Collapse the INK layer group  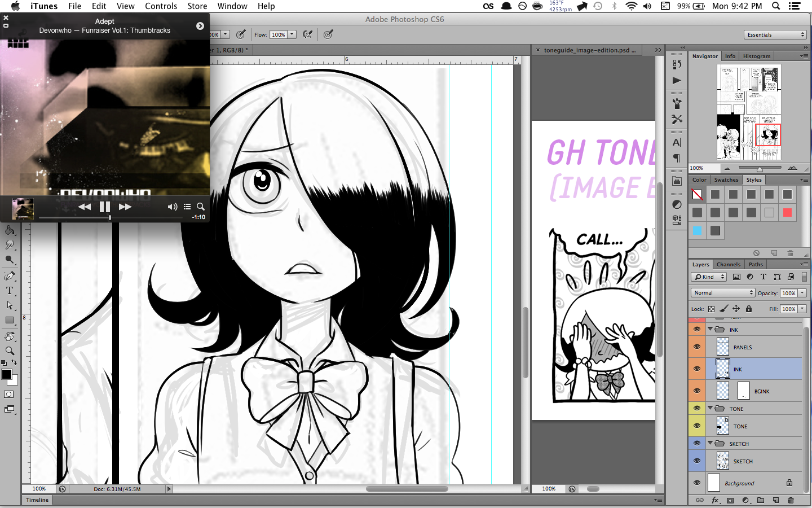tap(710, 329)
